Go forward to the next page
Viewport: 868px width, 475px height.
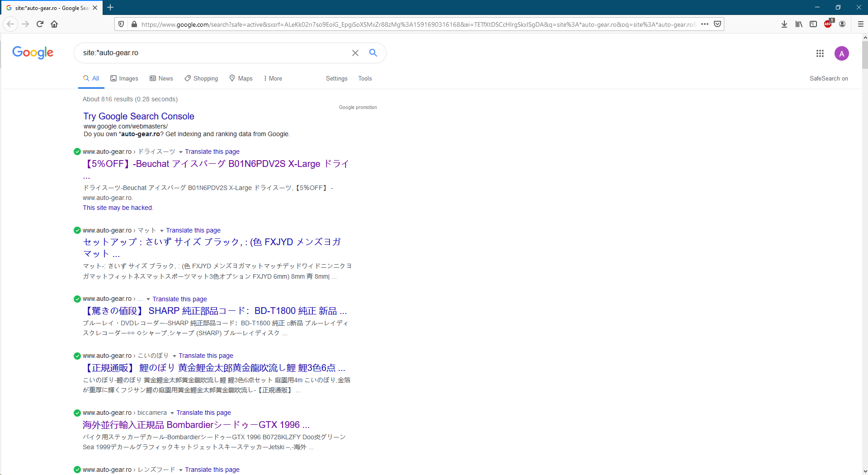pyautogui.click(x=25, y=24)
